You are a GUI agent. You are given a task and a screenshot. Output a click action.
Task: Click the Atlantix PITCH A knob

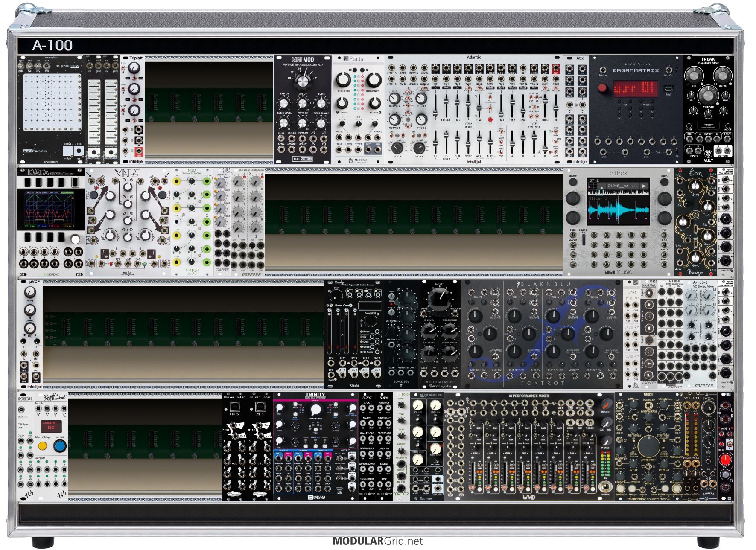421,98
